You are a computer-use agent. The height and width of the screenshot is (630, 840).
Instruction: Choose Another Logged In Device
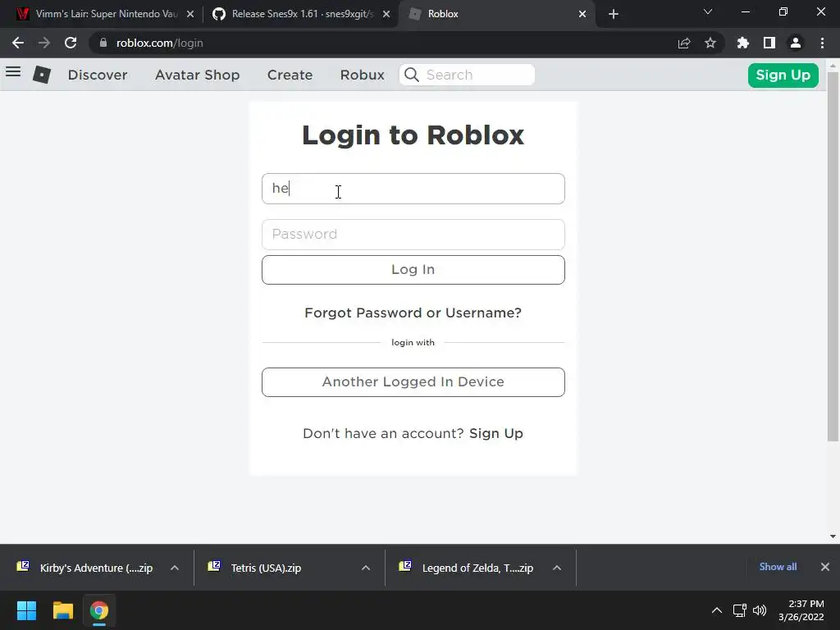point(413,382)
